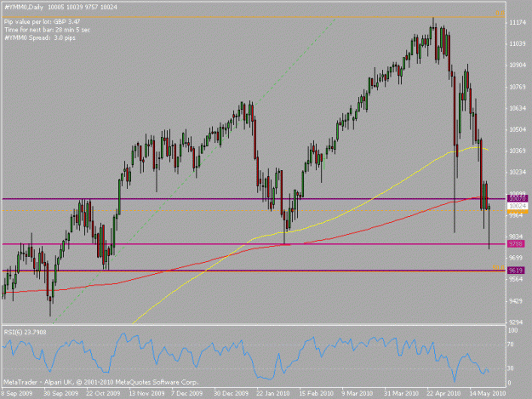The height and width of the screenshot is (399, 532).
Task: Click the RSI(6) 23.7908 indicator label
Action: tap(25, 333)
